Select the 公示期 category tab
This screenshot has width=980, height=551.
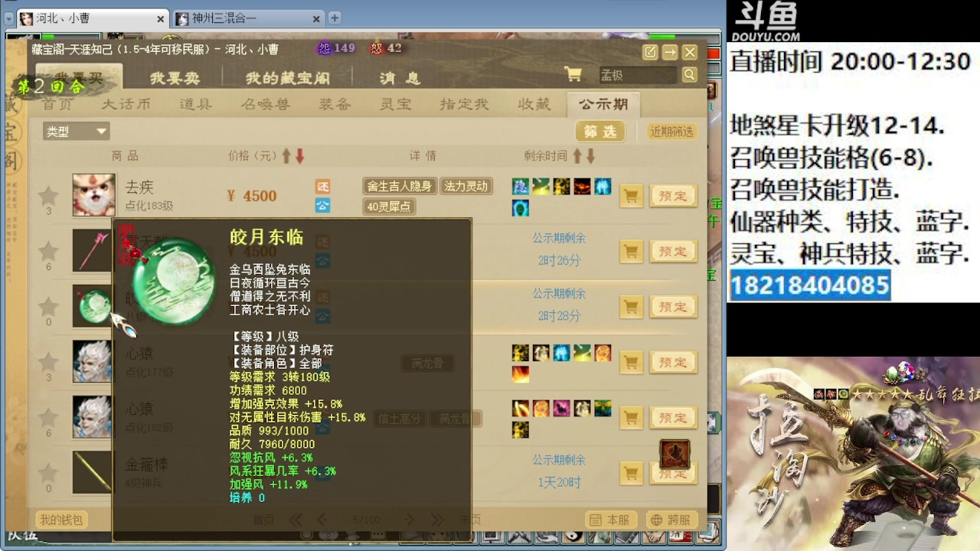point(603,104)
